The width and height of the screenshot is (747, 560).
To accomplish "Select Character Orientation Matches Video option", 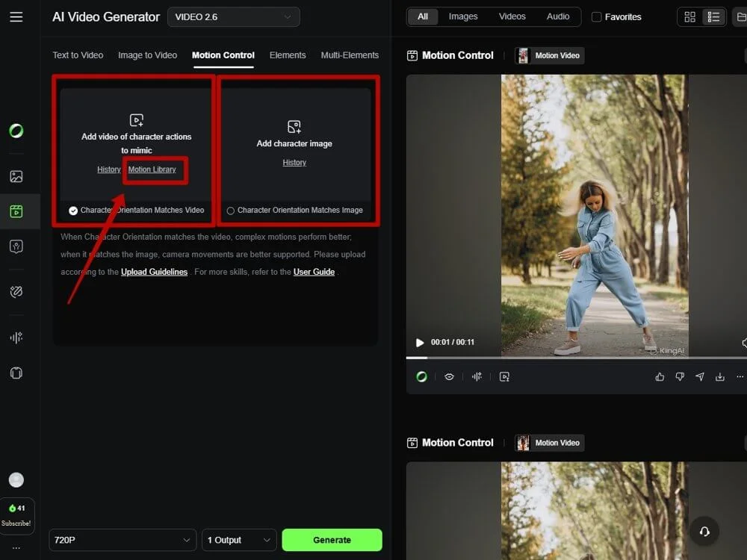I will pos(73,211).
